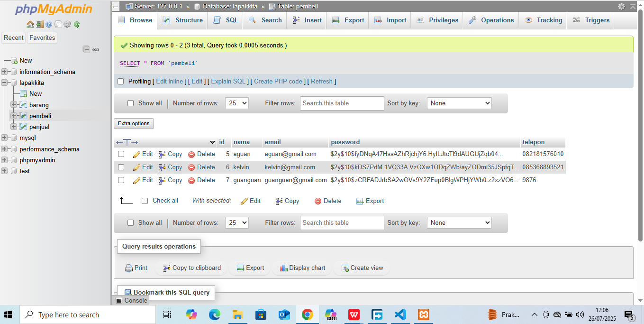This screenshot has width=644, height=324.
Task: Open performance_schema database in tree
Action: (x=49, y=149)
